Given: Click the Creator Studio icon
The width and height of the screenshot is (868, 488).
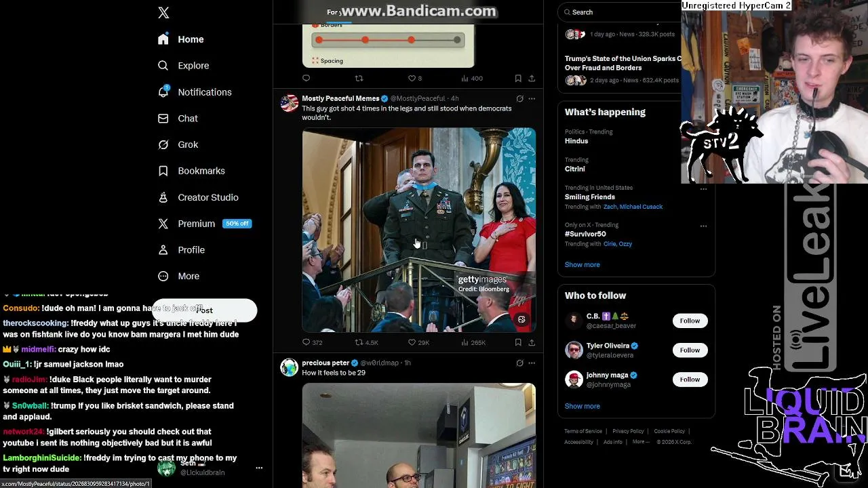Looking at the screenshot, I should point(163,197).
